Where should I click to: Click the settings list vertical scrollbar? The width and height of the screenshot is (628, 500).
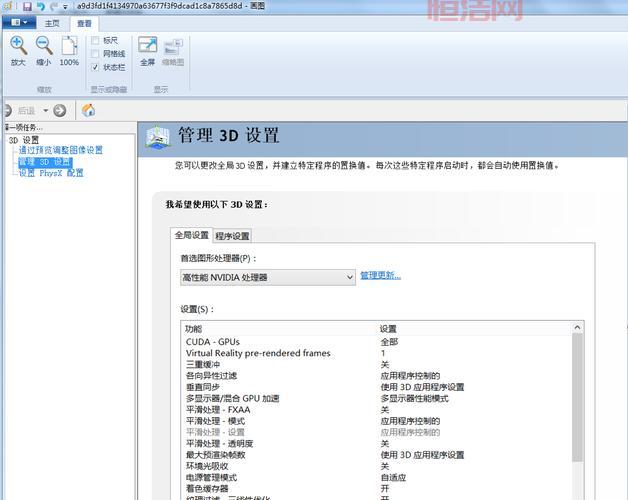click(x=577, y=400)
